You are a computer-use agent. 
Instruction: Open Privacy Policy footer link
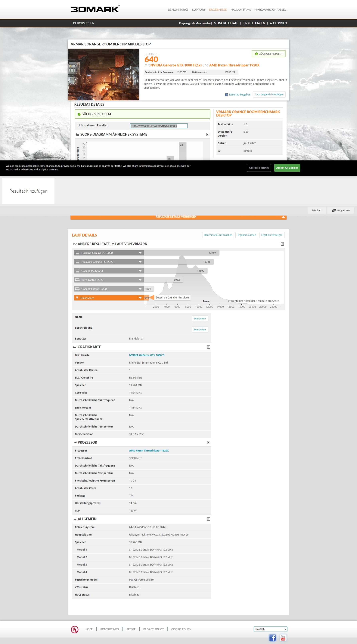(x=153, y=629)
